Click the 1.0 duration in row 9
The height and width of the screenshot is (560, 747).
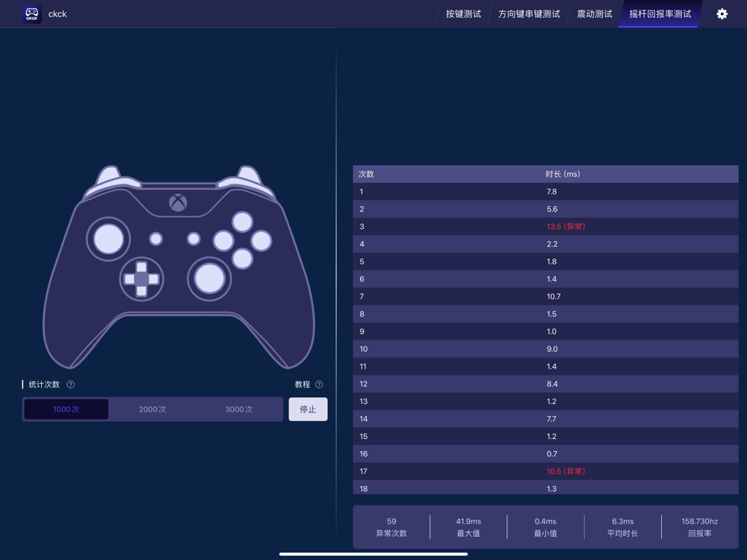(552, 332)
